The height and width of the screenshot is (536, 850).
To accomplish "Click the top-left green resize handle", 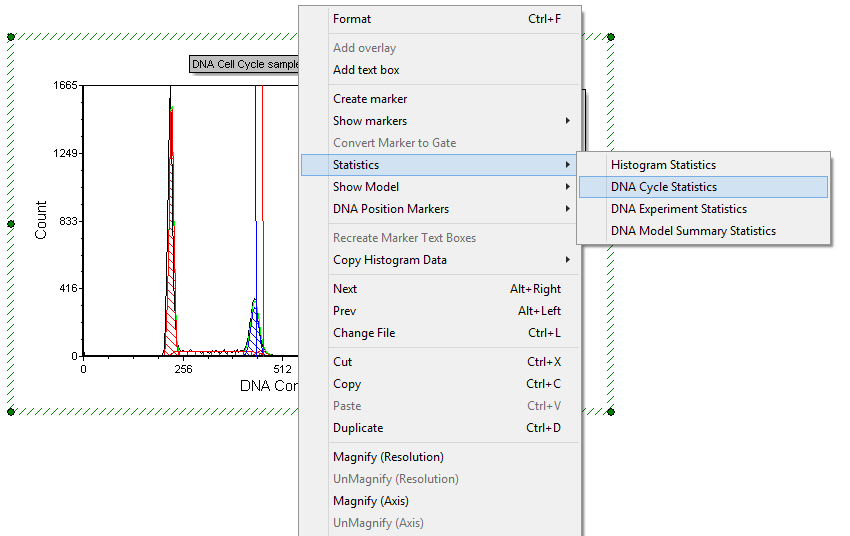I will 11,37.
